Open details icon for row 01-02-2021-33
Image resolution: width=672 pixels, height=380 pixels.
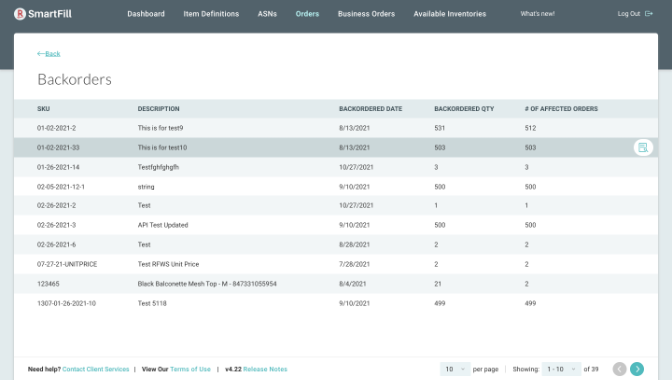643,147
